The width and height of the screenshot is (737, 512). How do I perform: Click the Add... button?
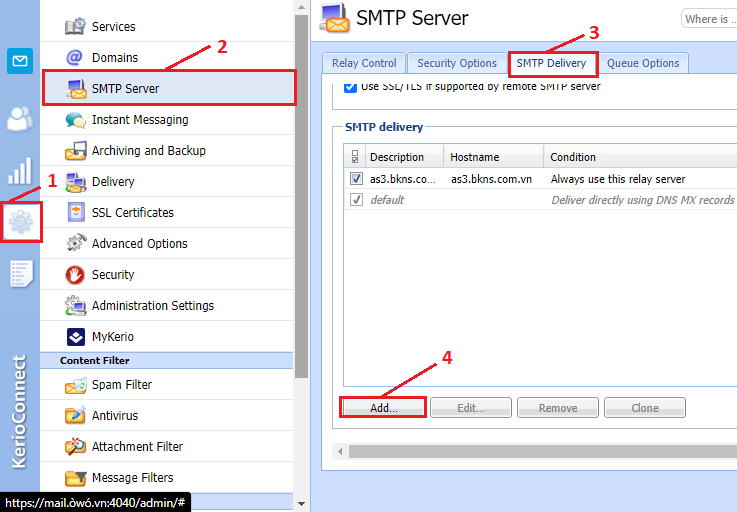(x=383, y=408)
